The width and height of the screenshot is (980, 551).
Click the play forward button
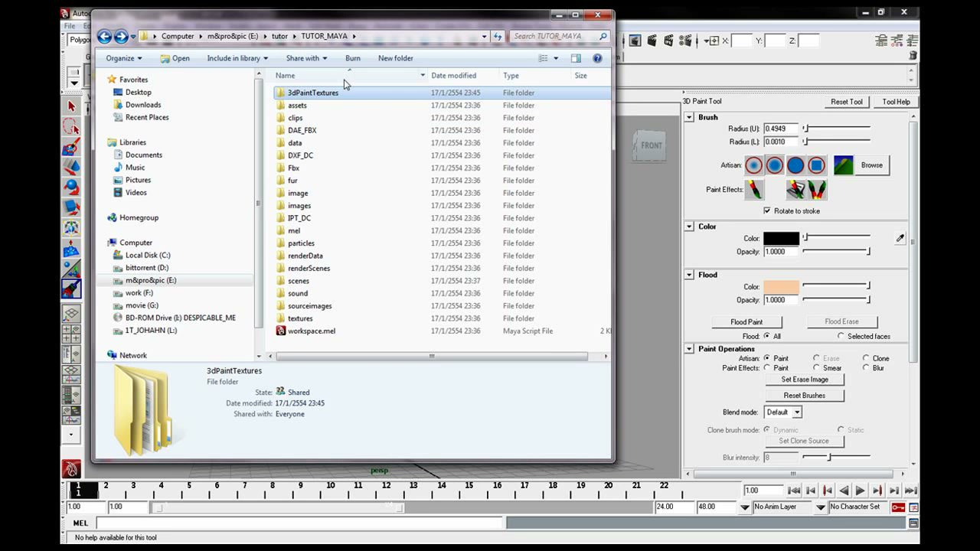click(x=860, y=491)
